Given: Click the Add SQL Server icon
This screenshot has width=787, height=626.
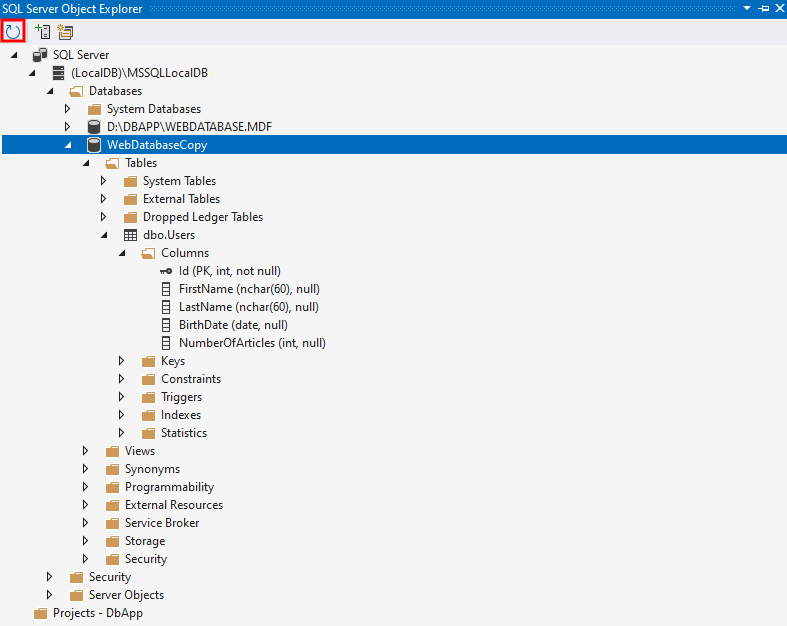Looking at the screenshot, I should tap(43, 32).
